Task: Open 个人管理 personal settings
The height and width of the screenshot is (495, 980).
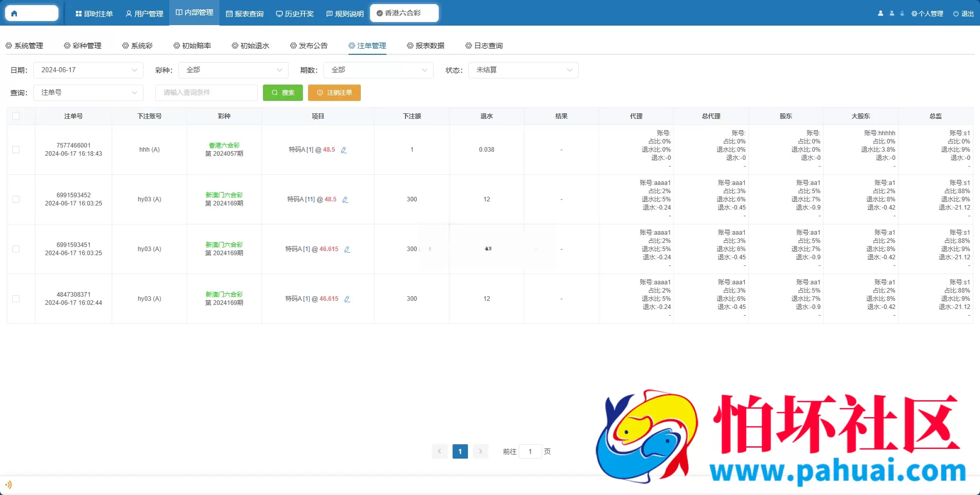Action: click(x=927, y=14)
